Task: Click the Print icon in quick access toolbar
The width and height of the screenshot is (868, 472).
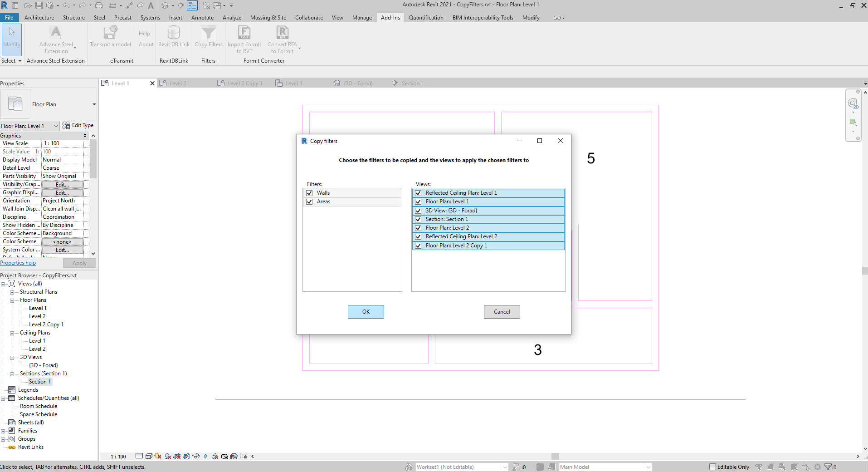Action: 98,5
